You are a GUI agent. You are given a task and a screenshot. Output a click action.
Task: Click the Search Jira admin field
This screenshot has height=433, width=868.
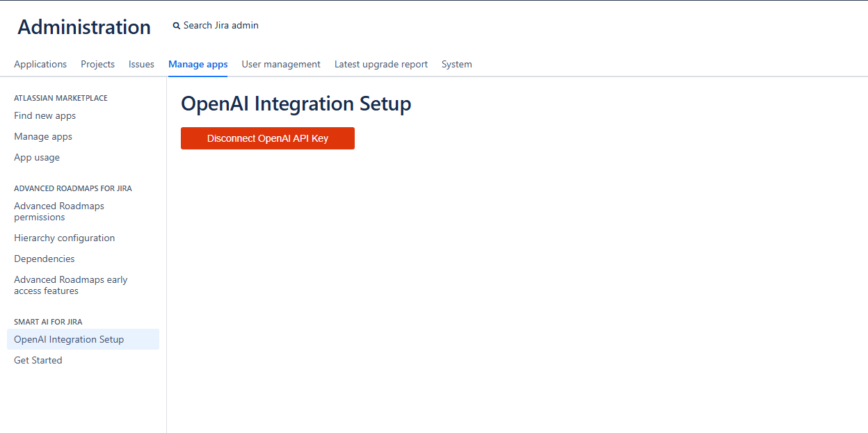220,26
